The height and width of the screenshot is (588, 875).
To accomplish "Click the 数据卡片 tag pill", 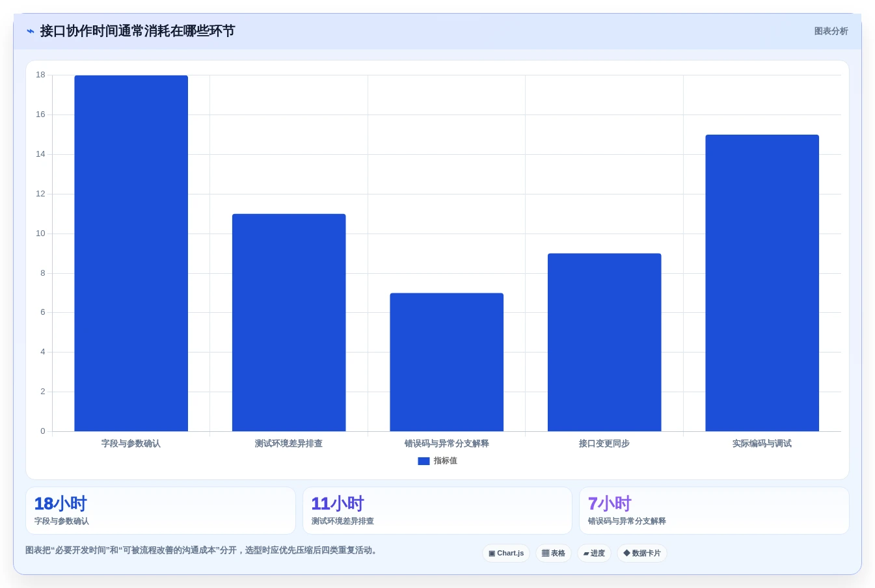I will 642,554.
